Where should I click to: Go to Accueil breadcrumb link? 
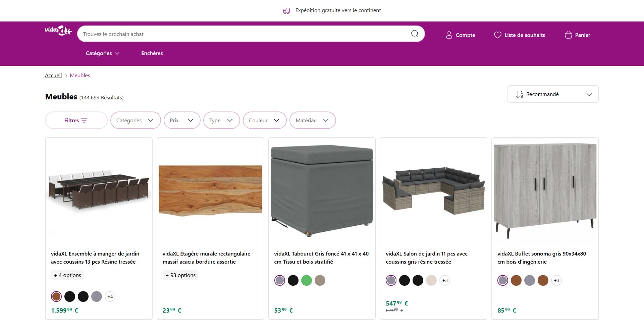coord(53,75)
